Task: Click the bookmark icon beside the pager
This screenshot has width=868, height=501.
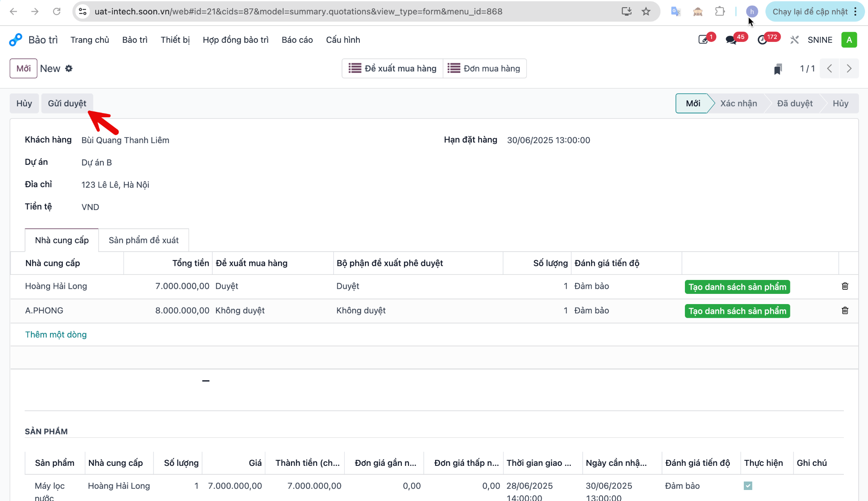Action: click(x=778, y=69)
